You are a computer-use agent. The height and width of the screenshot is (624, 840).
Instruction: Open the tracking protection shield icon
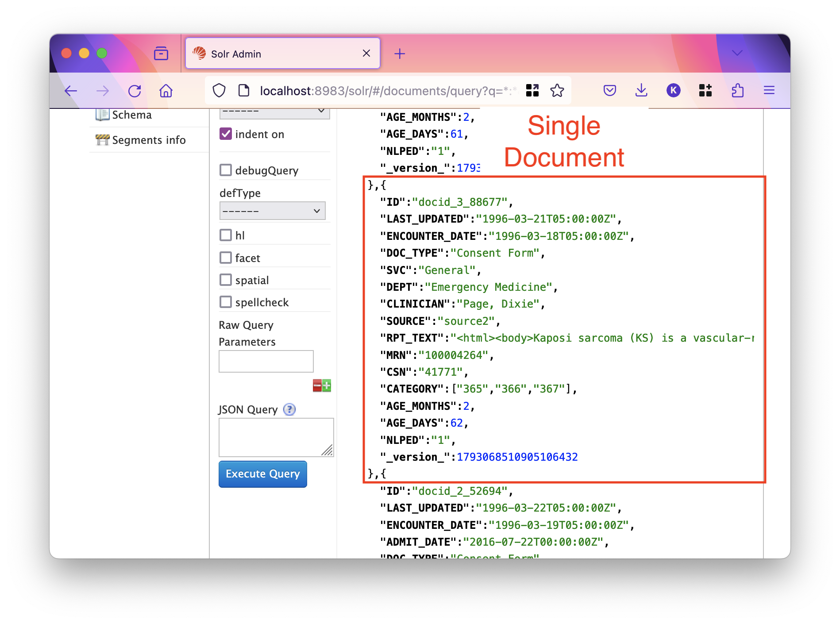(x=219, y=91)
